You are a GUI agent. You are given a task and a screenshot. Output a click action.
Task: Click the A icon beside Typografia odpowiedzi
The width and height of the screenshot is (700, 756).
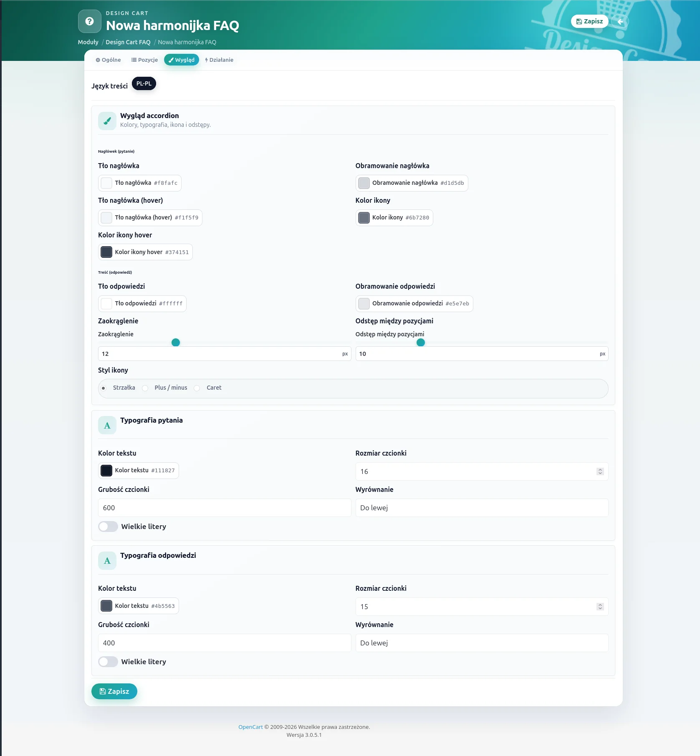[107, 561]
